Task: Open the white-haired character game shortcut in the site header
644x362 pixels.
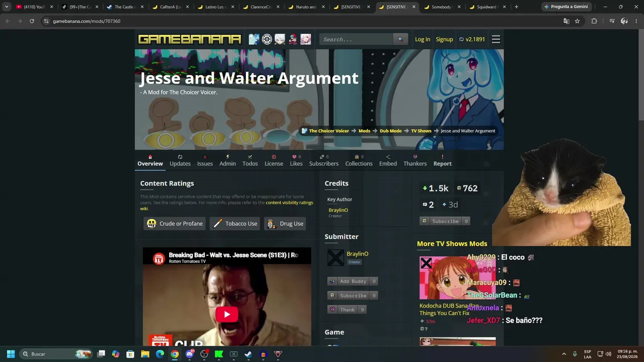Action: (280, 39)
